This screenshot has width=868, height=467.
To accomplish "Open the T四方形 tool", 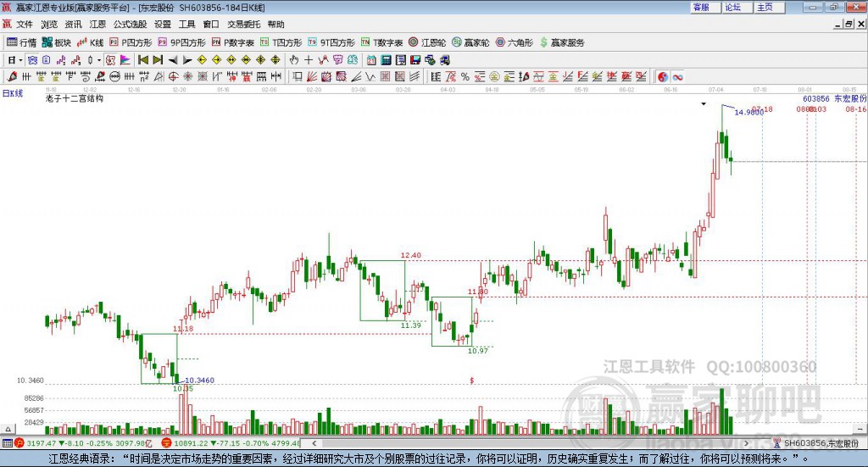I will [x=281, y=42].
